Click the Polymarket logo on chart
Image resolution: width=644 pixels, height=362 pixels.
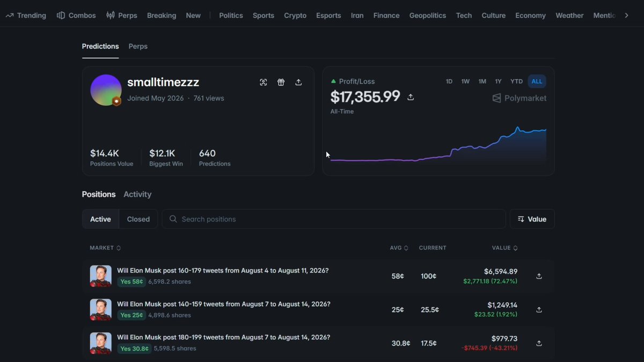tap(519, 98)
